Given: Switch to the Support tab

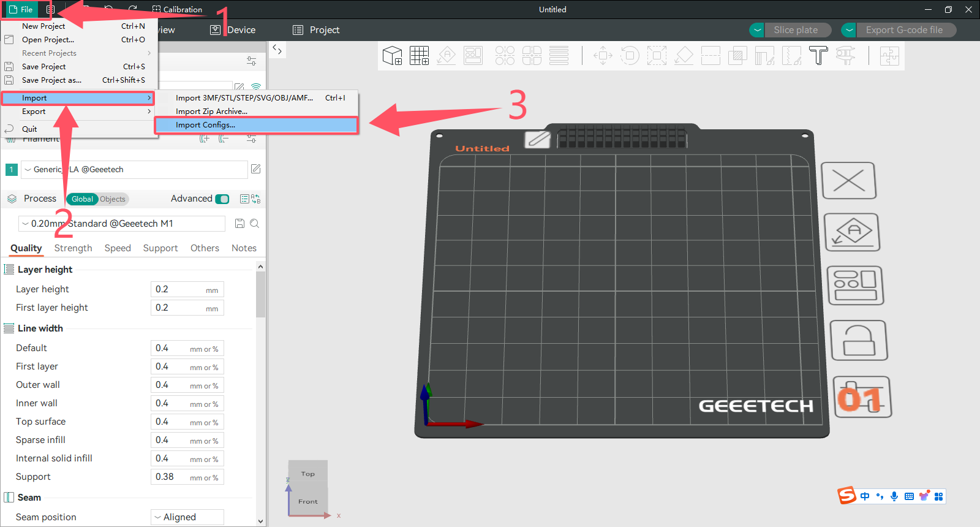Looking at the screenshot, I should click(160, 248).
